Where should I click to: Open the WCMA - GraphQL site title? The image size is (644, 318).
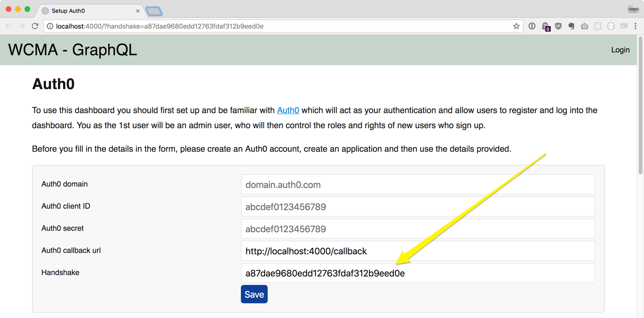coord(72,49)
